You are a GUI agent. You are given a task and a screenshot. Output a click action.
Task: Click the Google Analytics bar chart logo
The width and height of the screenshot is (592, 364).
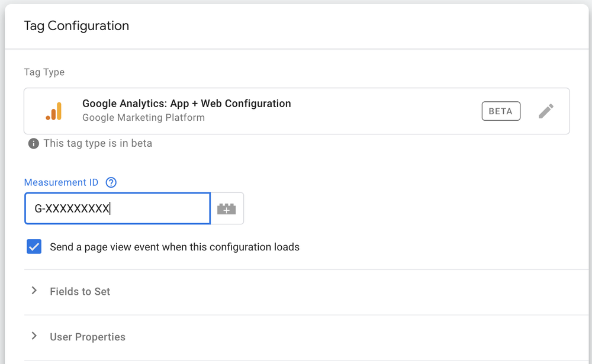point(54,111)
